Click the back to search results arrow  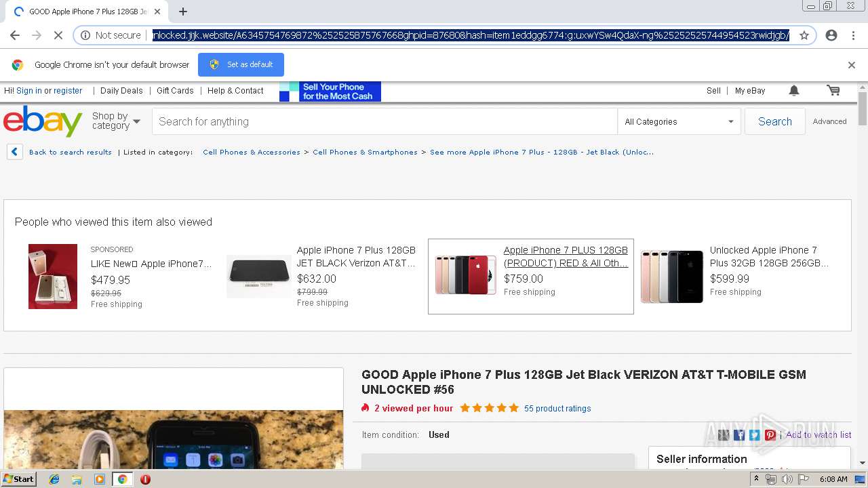(x=15, y=152)
